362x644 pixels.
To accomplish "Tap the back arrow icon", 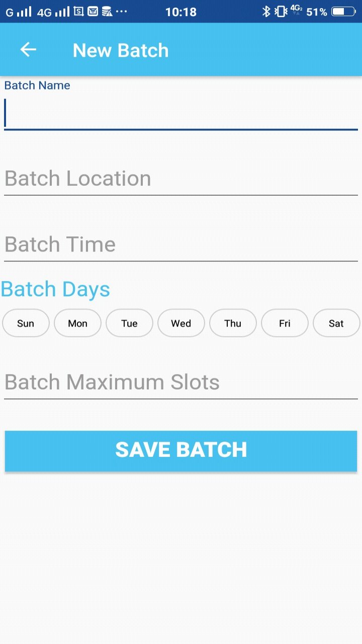I will tap(28, 50).
